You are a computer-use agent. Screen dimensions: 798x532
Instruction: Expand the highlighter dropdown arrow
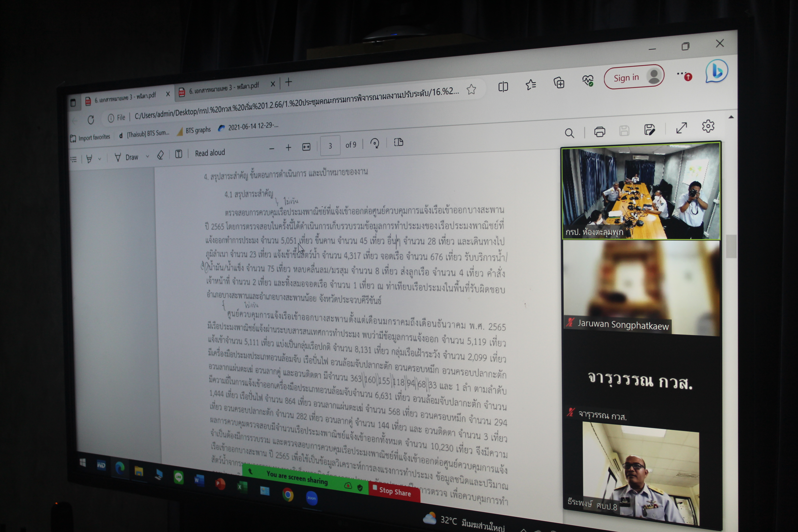(99, 158)
